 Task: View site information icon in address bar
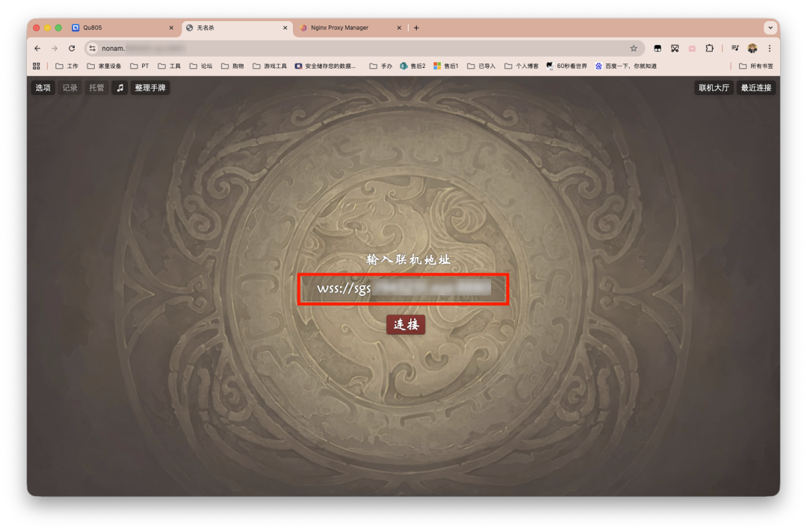(92, 49)
